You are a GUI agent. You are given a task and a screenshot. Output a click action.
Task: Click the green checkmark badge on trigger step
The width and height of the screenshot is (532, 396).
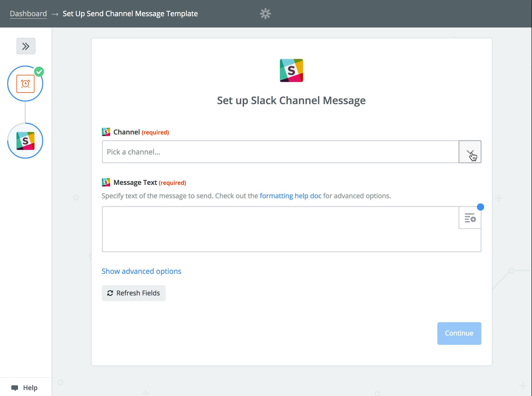[39, 72]
